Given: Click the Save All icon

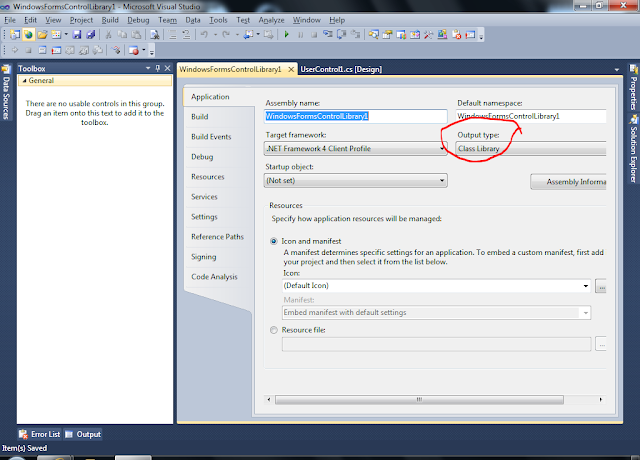Looking at the screenshot, I should click(91, 35).
